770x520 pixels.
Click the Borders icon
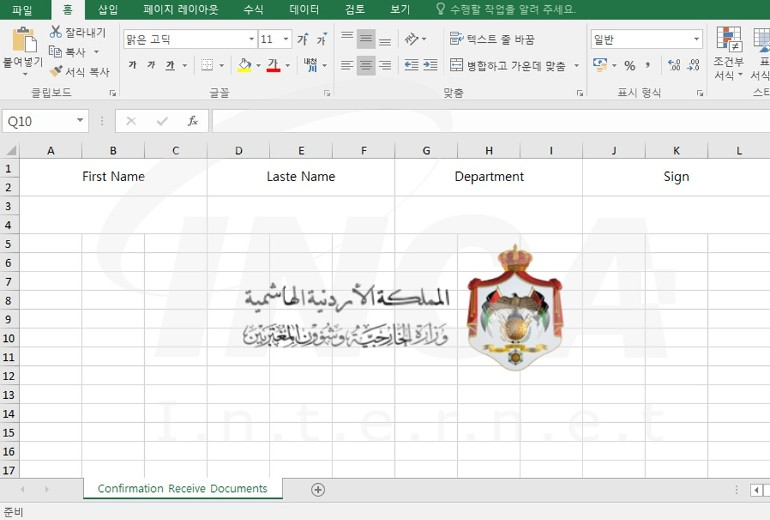pos(207,65)
